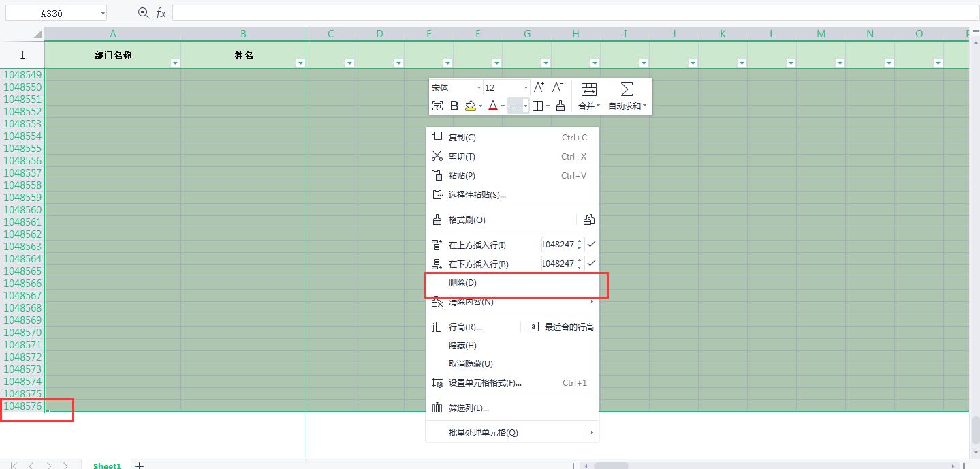Select row header 1048576
980x469 pixels.
[x=22, y=406]
